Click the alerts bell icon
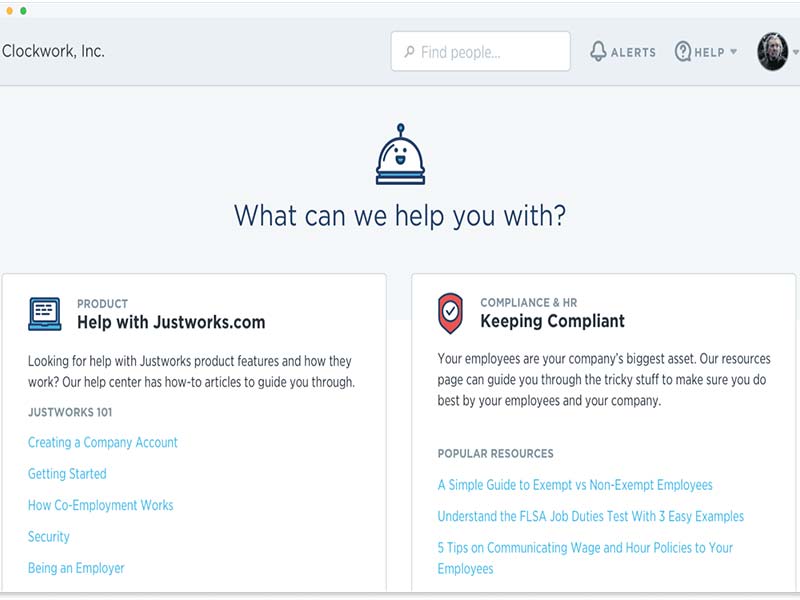800x600 pixels. (x=598, y=51)
